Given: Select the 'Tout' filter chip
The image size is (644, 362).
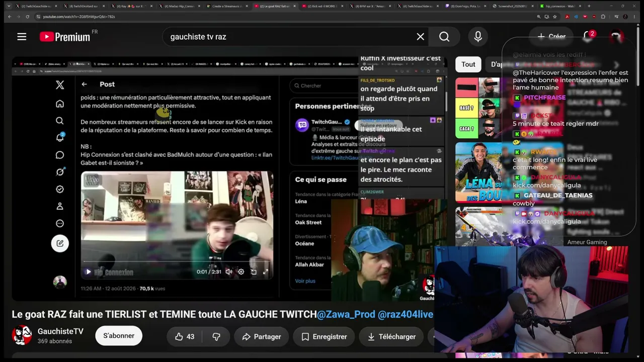Looking at the screenshot, I should [468, 64].
